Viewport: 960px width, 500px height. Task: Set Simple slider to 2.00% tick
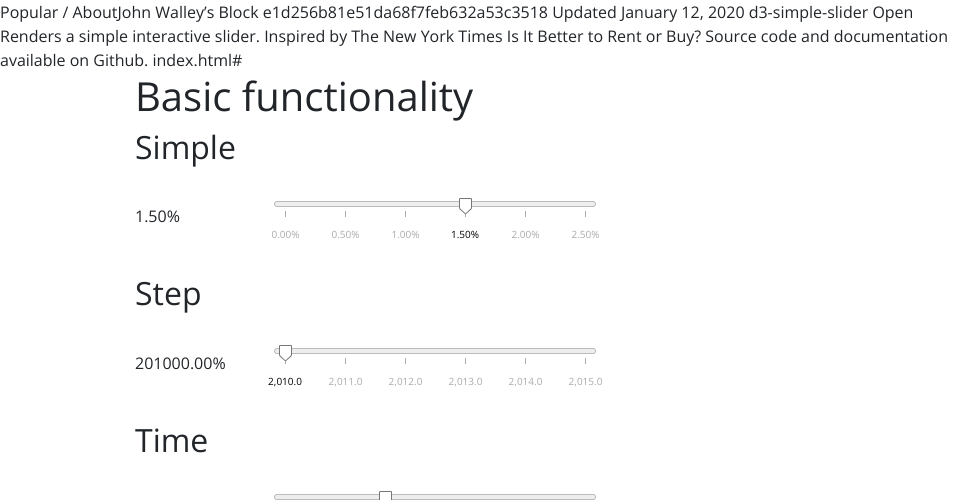[525, 204]
